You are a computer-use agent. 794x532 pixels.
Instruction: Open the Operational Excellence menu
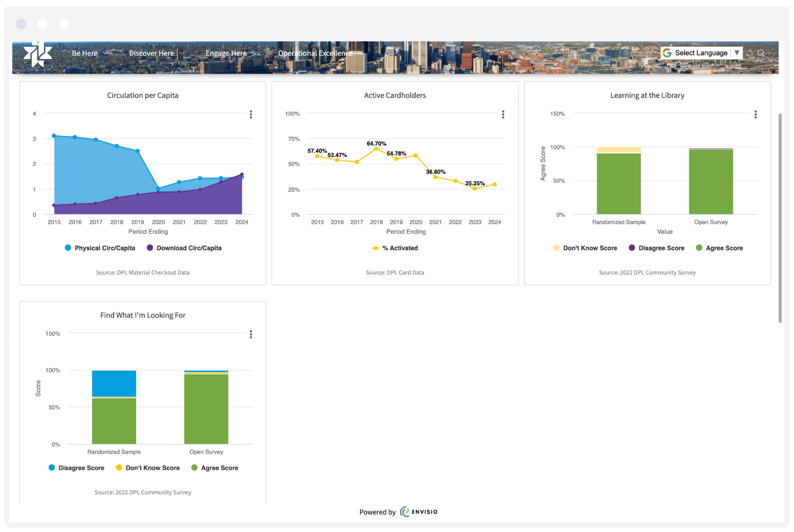320,53
